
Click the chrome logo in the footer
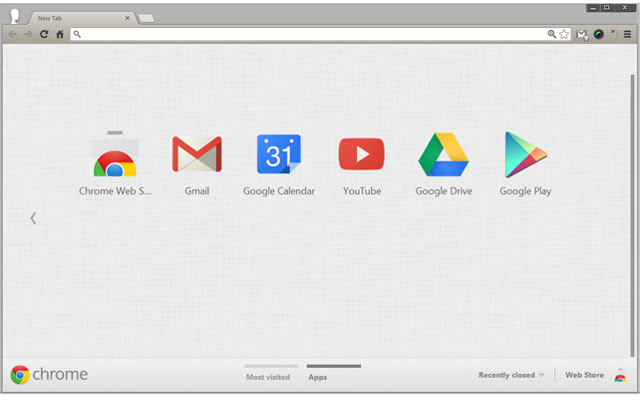pyautogui.click(x=49, y=375)
